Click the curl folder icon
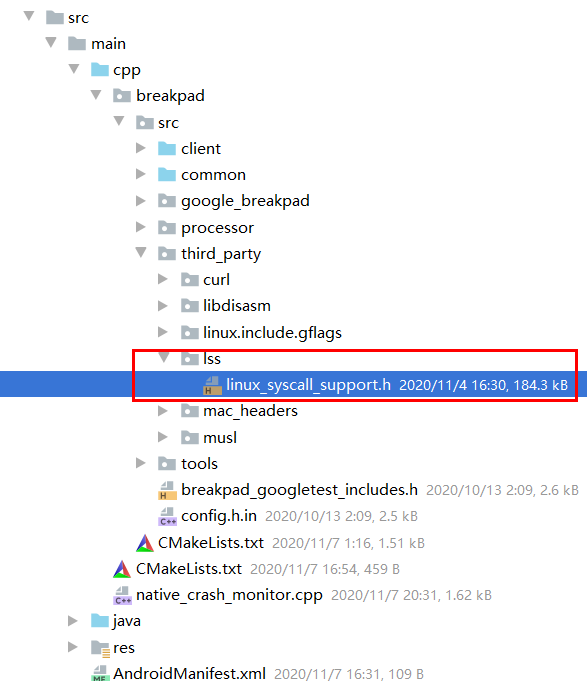 190,280
